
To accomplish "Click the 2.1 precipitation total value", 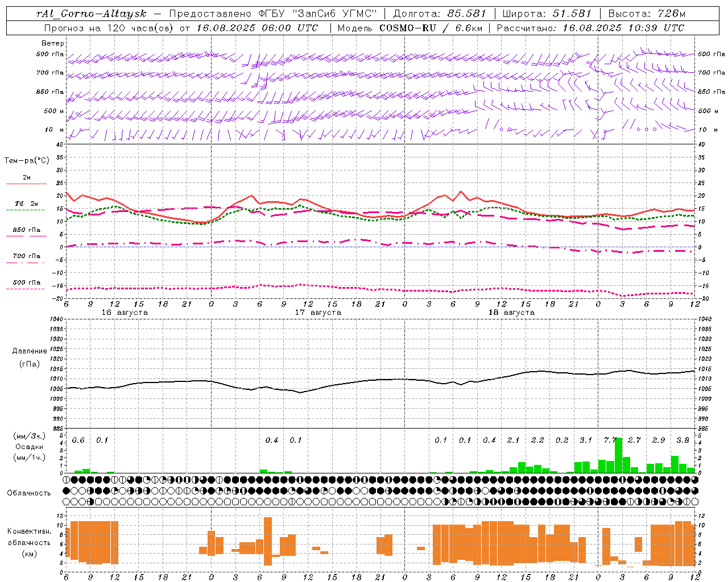I will pos(514,440).
